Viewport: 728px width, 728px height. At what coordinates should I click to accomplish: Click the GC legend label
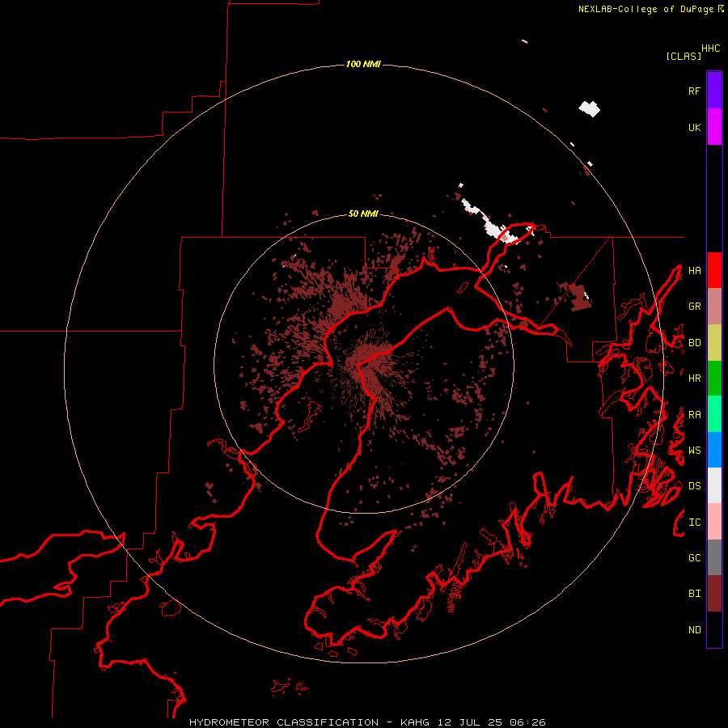tap(694, 558)
